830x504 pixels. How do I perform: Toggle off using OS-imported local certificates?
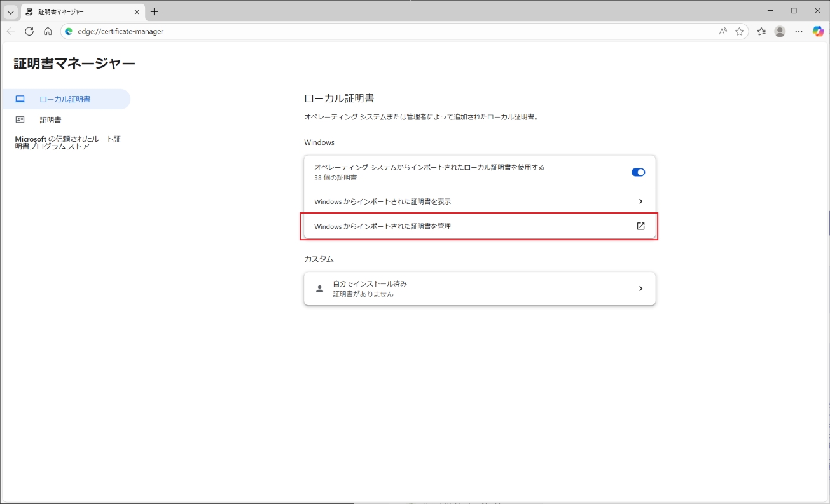638,172
